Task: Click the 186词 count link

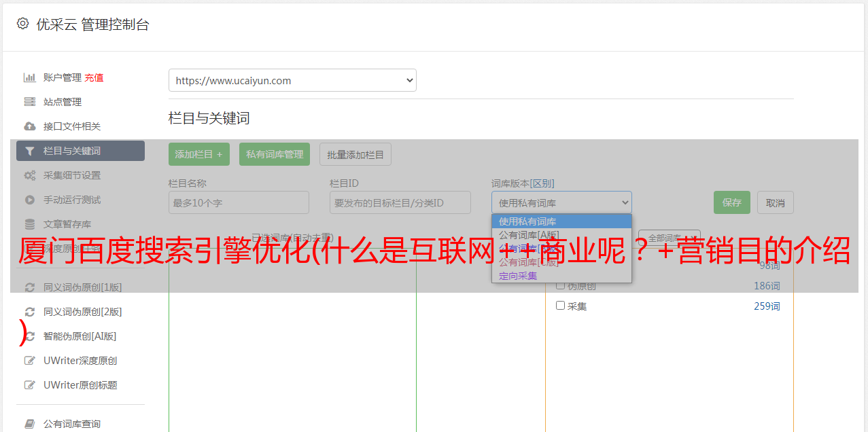Action: coord(767,286)
